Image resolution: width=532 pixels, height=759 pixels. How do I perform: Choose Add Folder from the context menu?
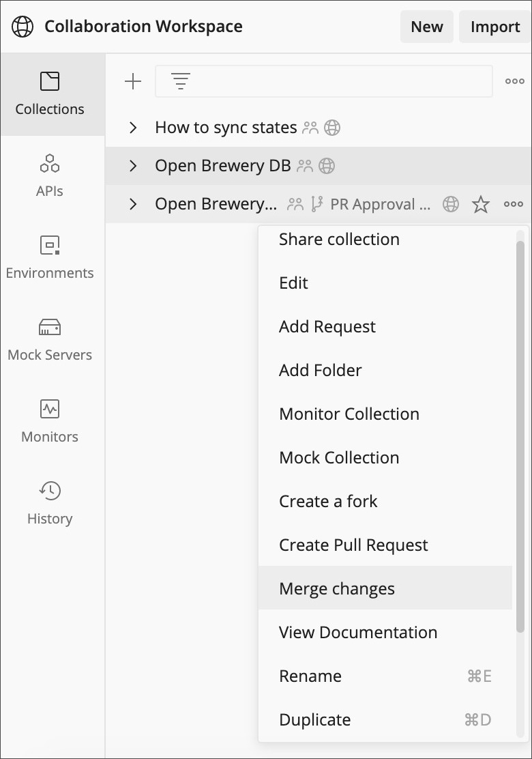click(x=385, y=371)
